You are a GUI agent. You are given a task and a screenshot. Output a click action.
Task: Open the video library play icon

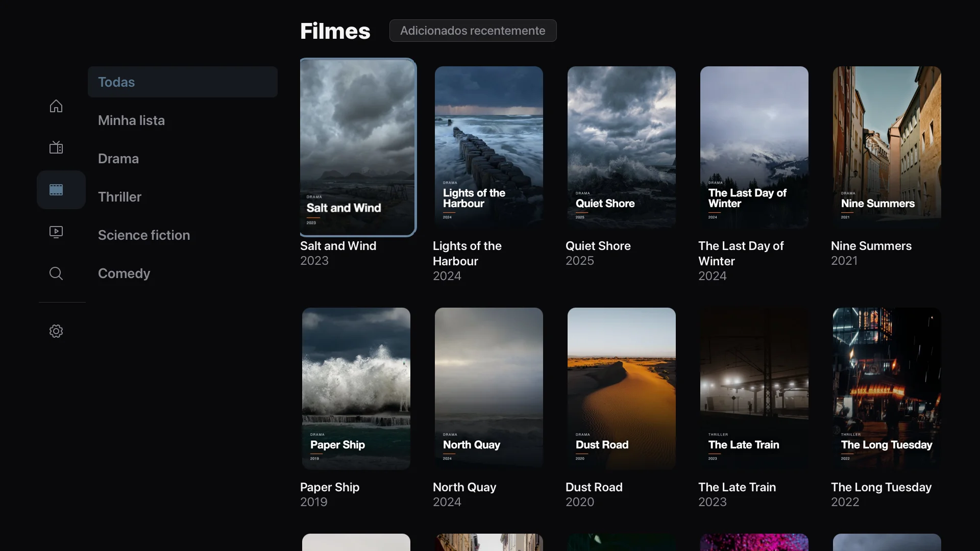click(x=56, y=232)
